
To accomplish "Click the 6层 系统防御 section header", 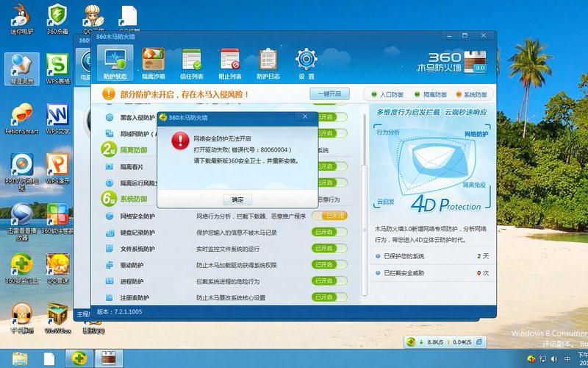I will [x=124, y=199].
